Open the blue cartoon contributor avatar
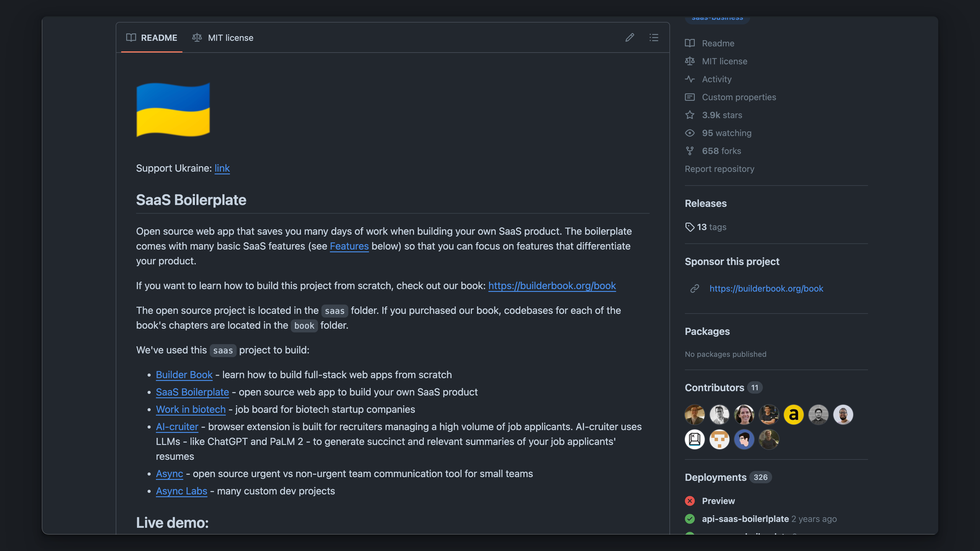The height and width of the screenshot is (551, 980). point(744,440)
